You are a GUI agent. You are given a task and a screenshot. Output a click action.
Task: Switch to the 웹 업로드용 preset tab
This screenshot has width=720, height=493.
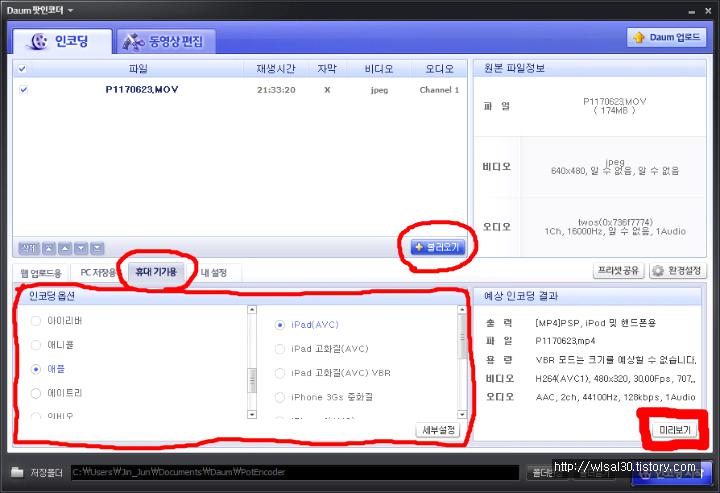click(x=40, y=273)
